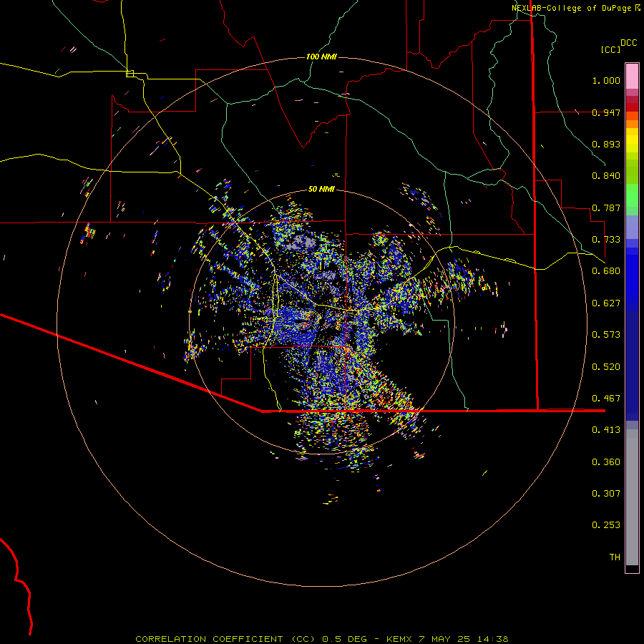644x644 pixels.
Task: Click the 0.733 scale value
Action: pos(606,240)
